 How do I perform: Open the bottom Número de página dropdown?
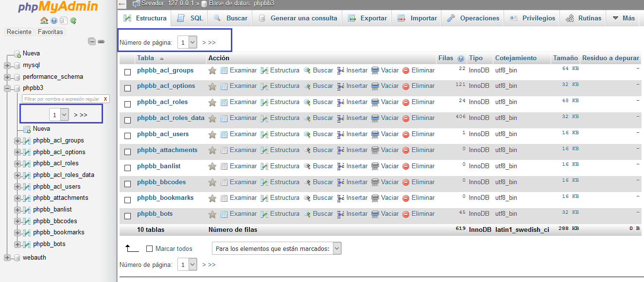(x=187, y=264)
